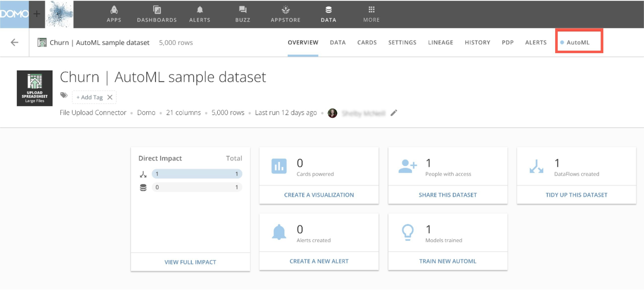The width and height of the screenshot is (644, 292).
Task: Click the 21 columns text
Action: [183, 112]
